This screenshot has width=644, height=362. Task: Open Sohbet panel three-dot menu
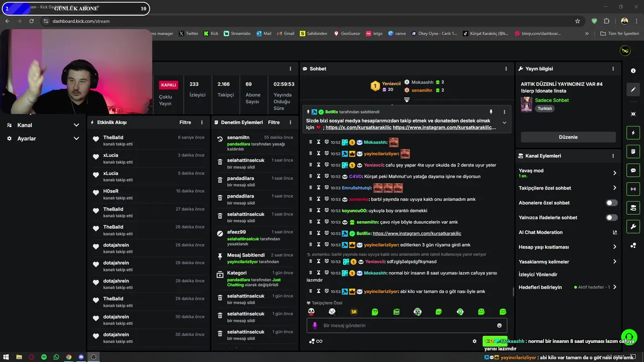(x=506, y=68)
